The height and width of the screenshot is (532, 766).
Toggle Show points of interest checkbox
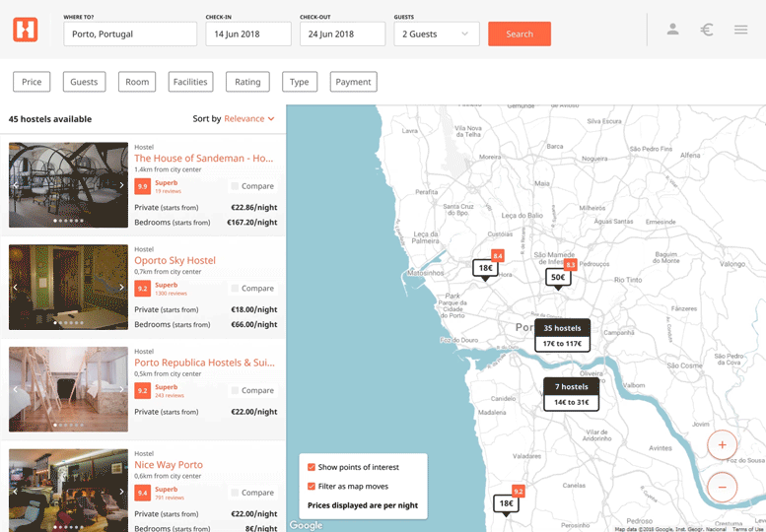point(312,467)
